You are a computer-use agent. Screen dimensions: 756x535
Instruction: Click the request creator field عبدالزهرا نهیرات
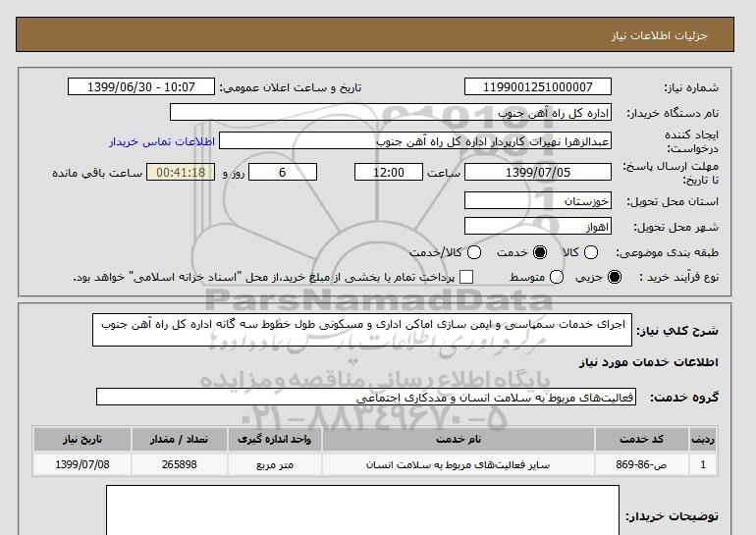(415, 141)
